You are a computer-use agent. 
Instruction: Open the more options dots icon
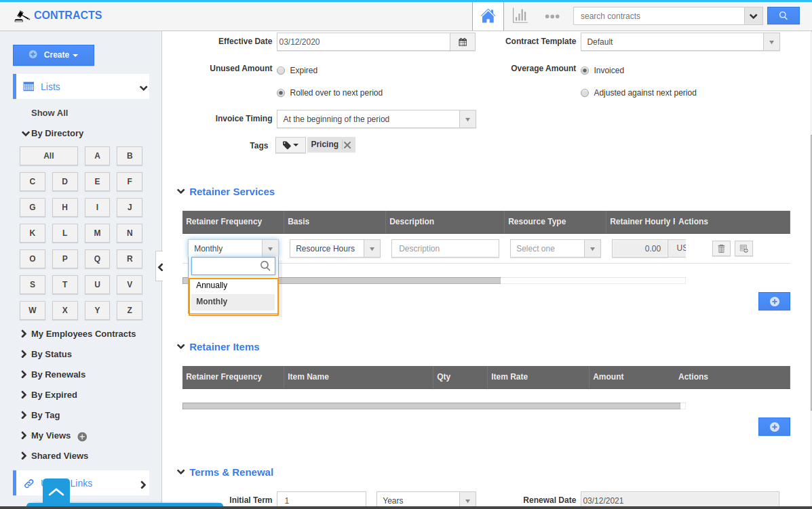coord(552,16)
